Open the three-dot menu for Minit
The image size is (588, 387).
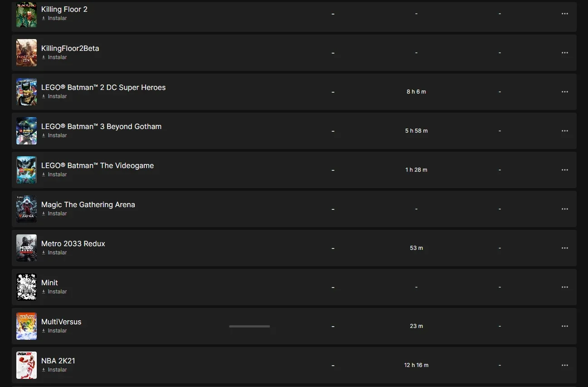565,287
